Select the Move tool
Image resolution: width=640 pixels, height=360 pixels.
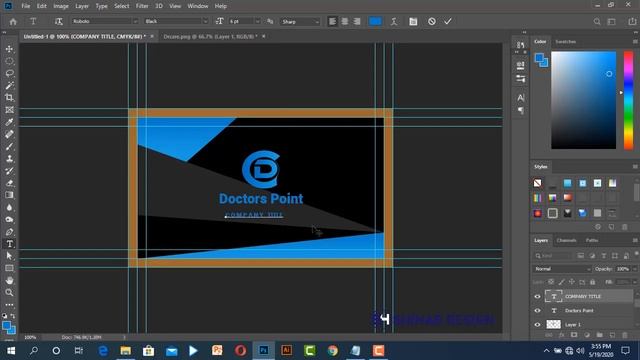pyautogui.click(x=9, y=49)
